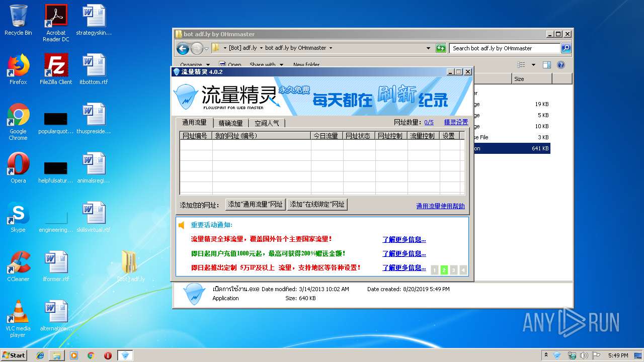
Task: Click media player taskbar icon
Action: (74, 355)
